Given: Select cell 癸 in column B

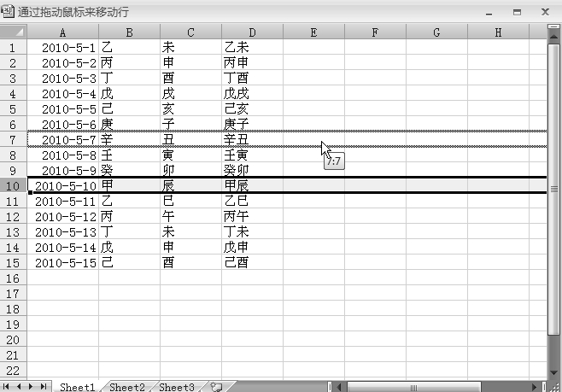Looking at the screenshot, I should point(129,170).
